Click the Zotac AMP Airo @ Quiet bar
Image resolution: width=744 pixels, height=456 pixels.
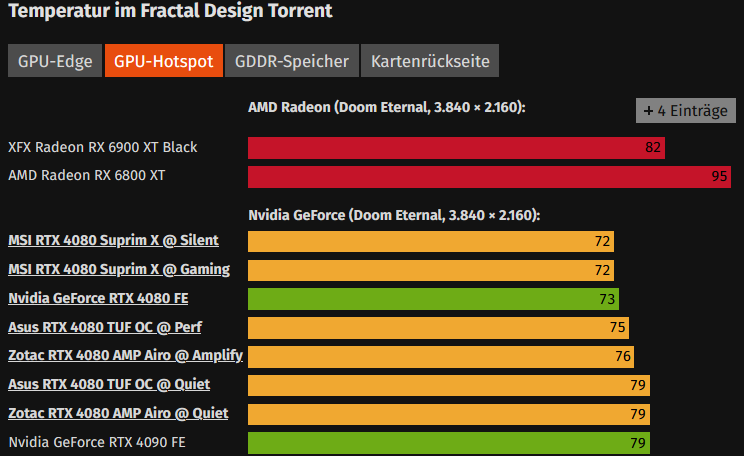pos(449,414)
